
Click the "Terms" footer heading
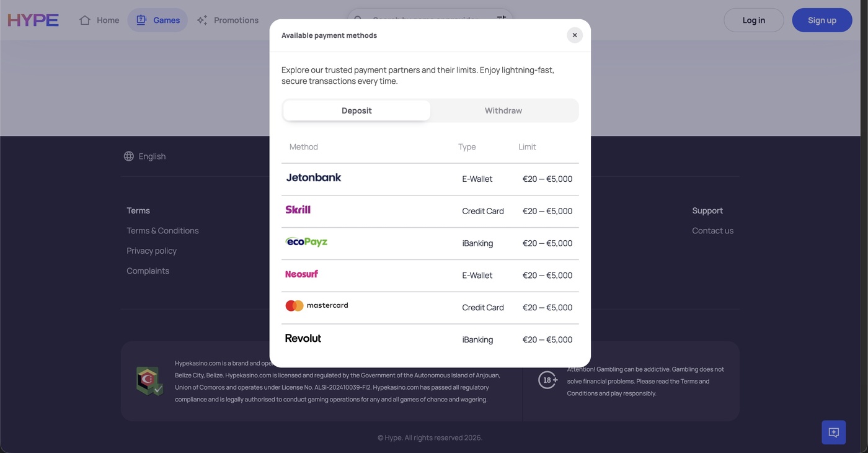tap(138, 211)
